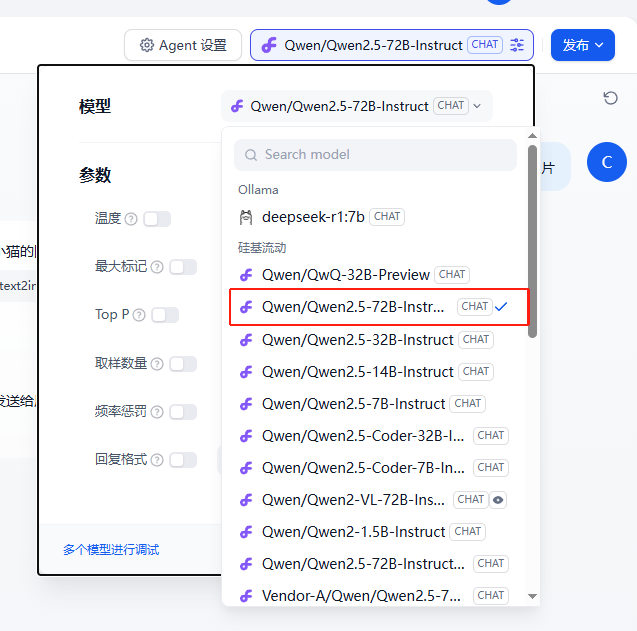
Task: Enable the 温度 toggle switch
Action: [x=157, y=219]
